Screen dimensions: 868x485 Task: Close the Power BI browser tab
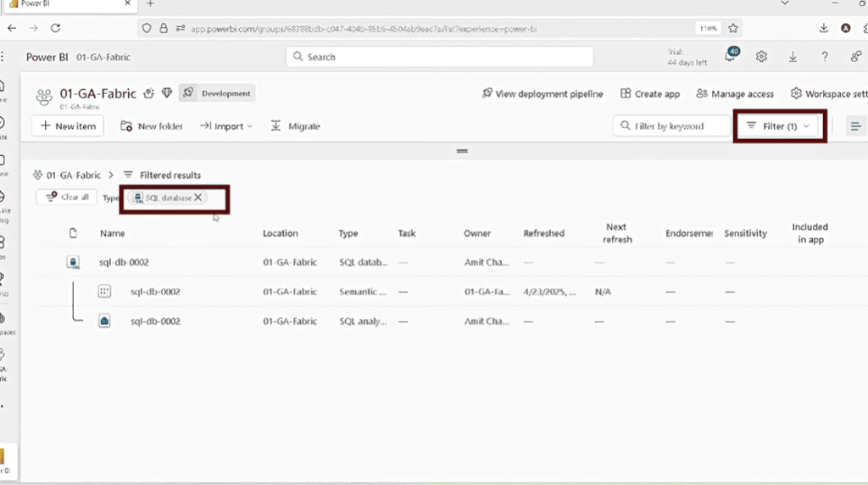click(x=127, y=3)
